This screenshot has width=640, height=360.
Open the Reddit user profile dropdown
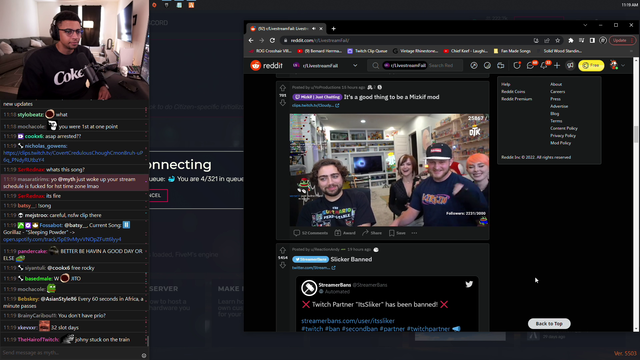coord(617,65)
